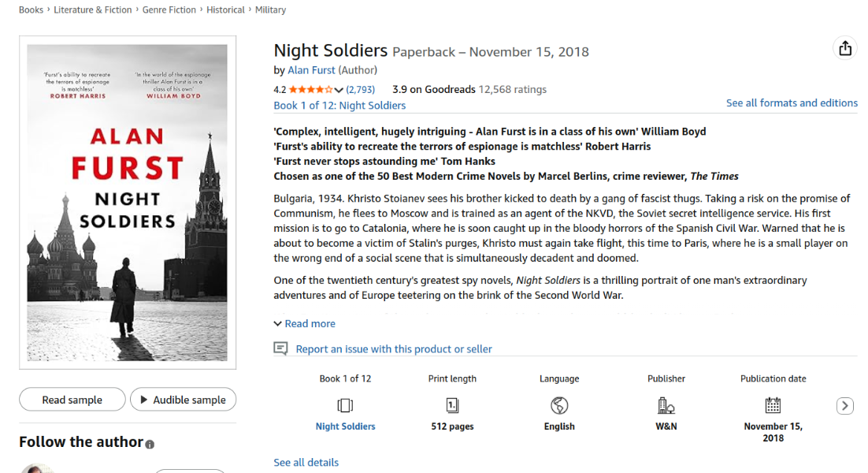Open the 2,793 ratings count link

pyautogui.click(x=361, y=90)
